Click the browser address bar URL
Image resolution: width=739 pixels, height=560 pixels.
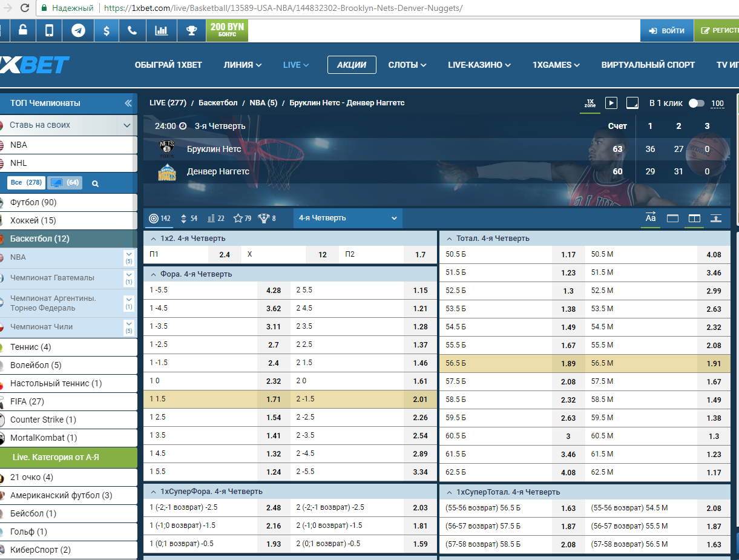pyautogui.click(x=283, y=8)
